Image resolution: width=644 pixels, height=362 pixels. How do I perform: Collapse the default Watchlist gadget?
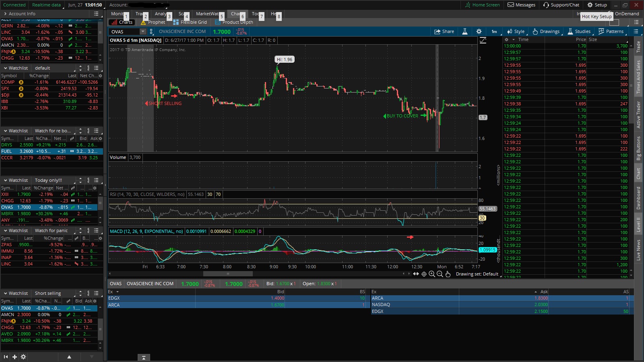click(6, 68)
